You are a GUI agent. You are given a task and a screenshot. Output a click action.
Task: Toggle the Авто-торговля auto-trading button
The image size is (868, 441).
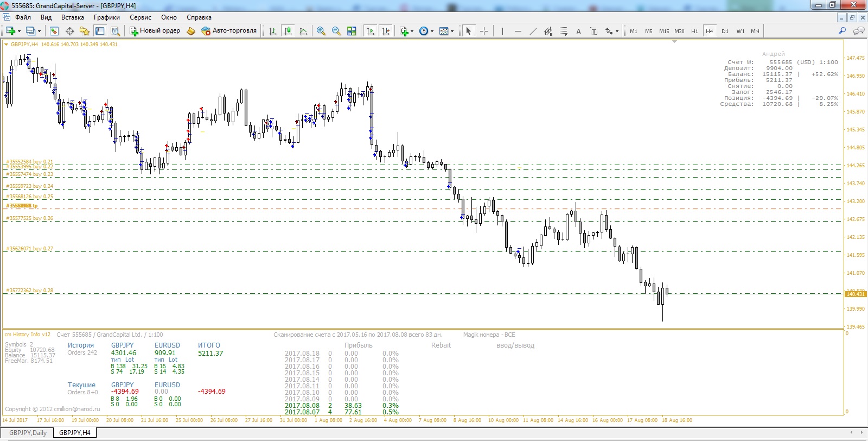click(x=228, y=31)
